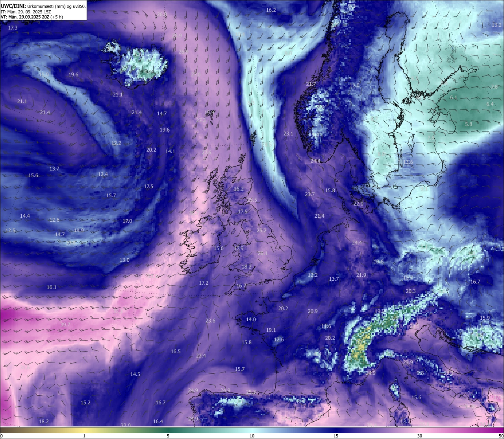
Task: Click the 12.5 value at the western edge
Action: click(x=10, y=231)
